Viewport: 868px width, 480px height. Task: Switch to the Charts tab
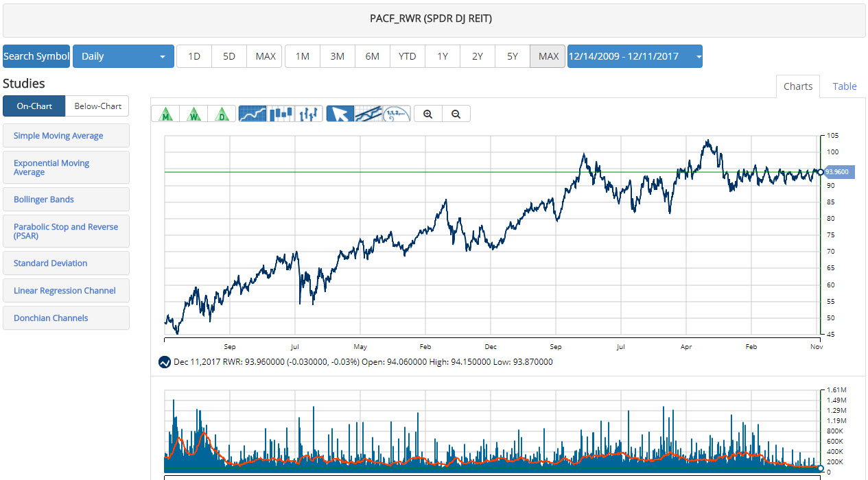[x=798, y=86]
